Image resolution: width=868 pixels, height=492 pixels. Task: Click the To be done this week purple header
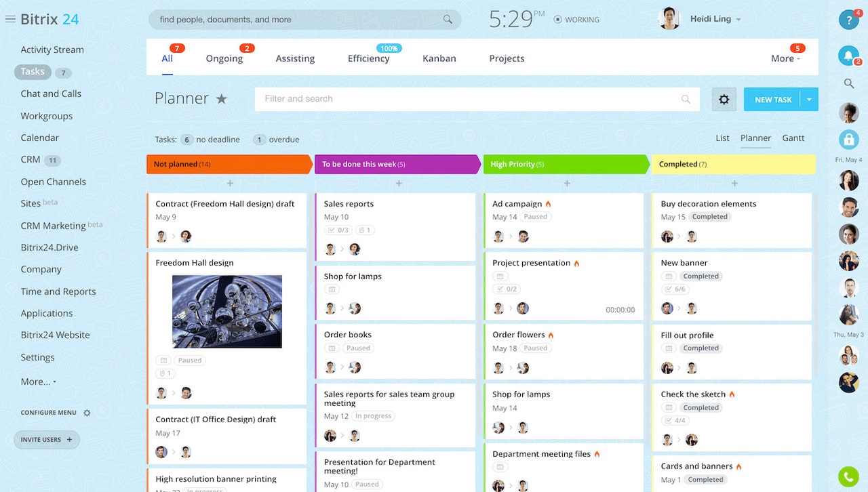point(397,164)
